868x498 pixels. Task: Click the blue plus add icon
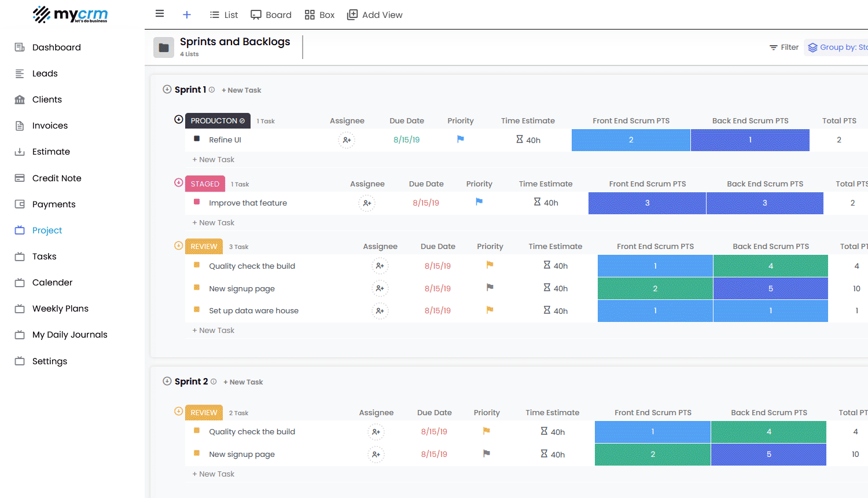(186, 14)
